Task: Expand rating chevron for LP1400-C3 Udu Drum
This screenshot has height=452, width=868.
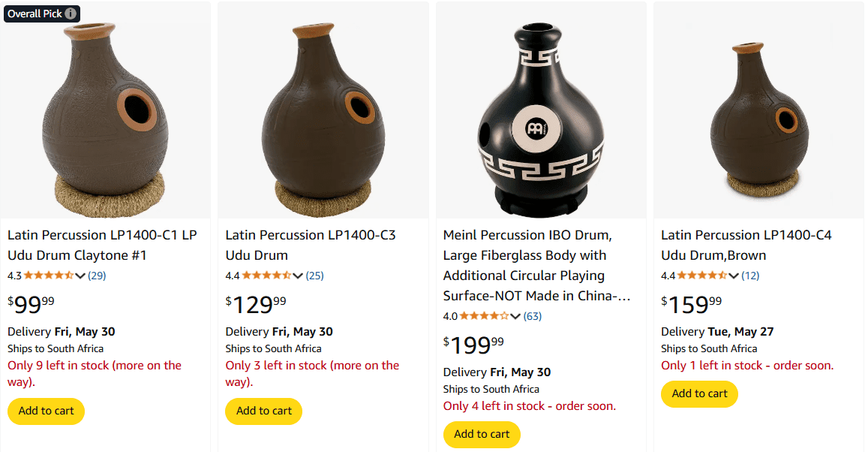Action: point(299,276)
